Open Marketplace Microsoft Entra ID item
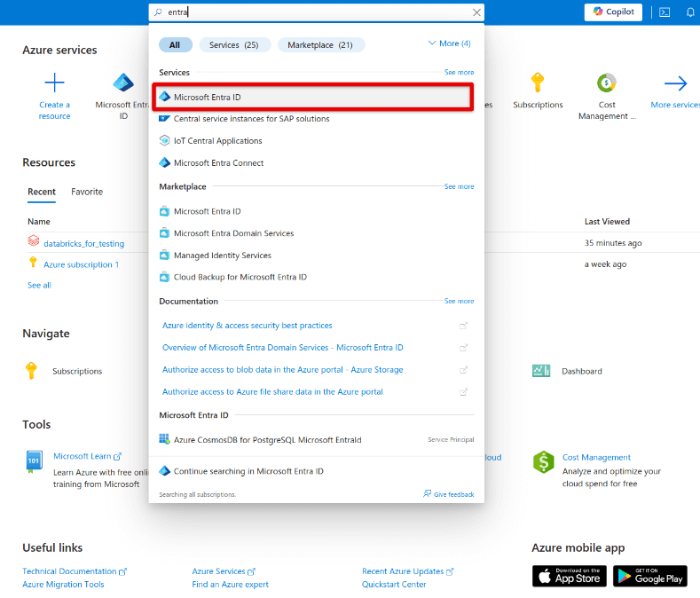 (200, 211)
